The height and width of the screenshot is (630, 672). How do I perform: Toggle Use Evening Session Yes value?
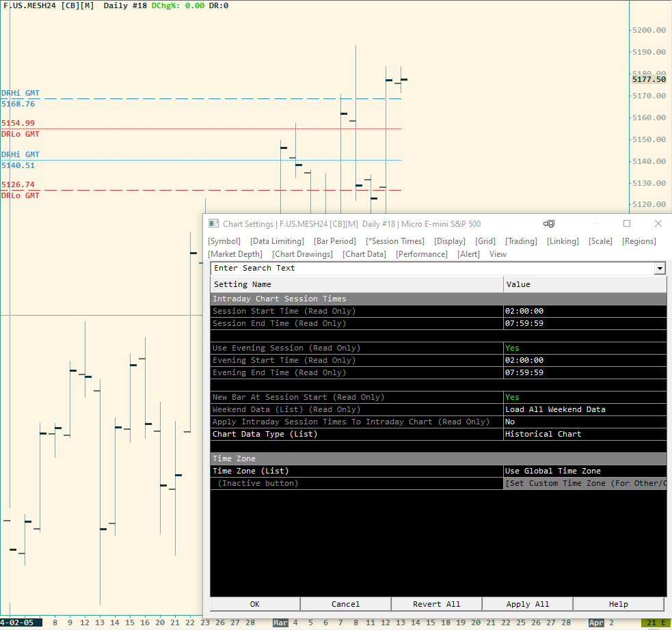point(585,348)
